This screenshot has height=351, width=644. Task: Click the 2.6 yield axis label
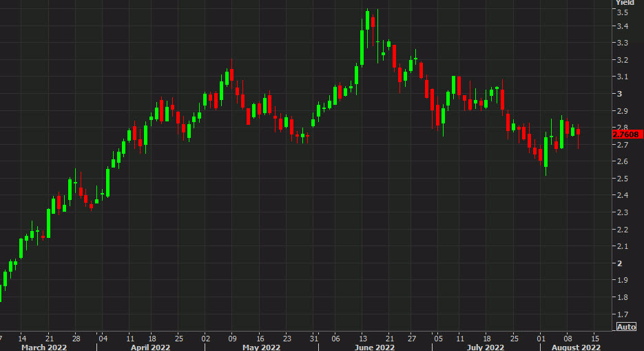point(623,161)
